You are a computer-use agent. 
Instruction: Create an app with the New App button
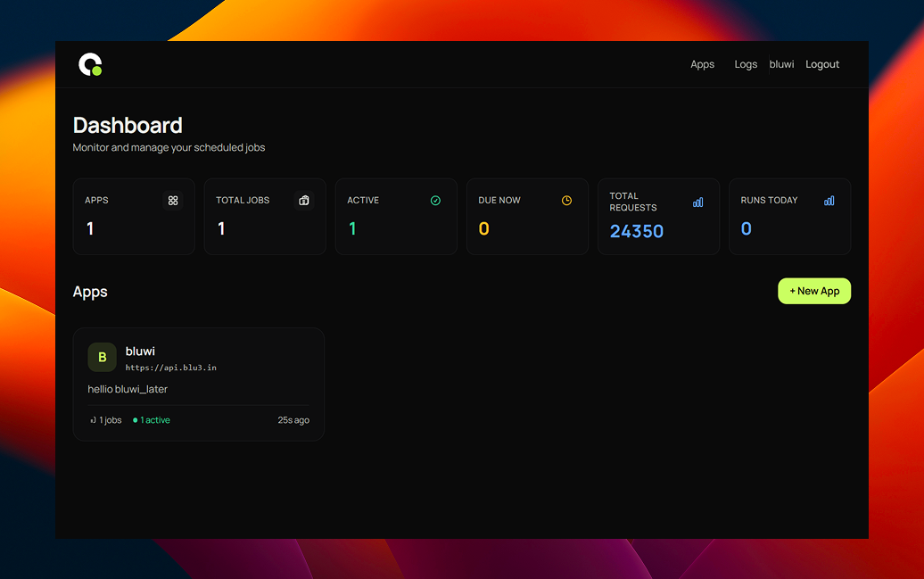click(x=814, y=291)
